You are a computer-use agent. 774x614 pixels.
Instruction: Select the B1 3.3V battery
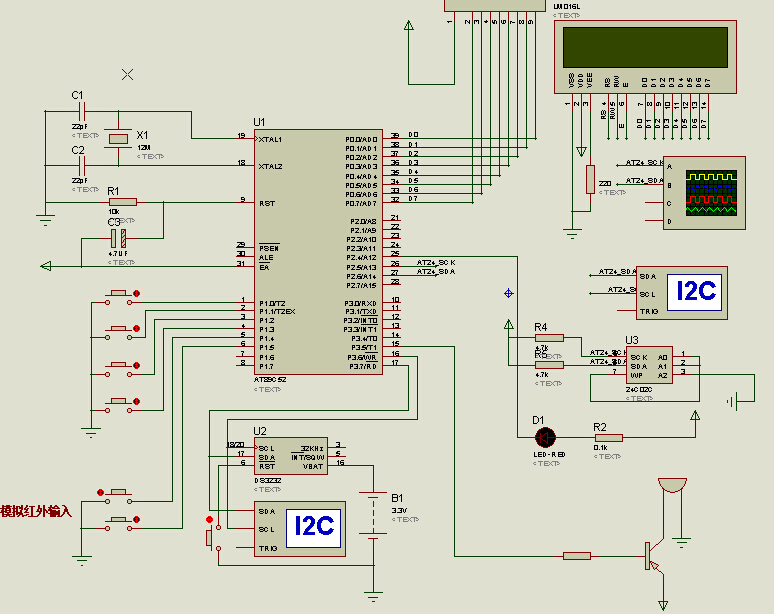tap(374, 513)
